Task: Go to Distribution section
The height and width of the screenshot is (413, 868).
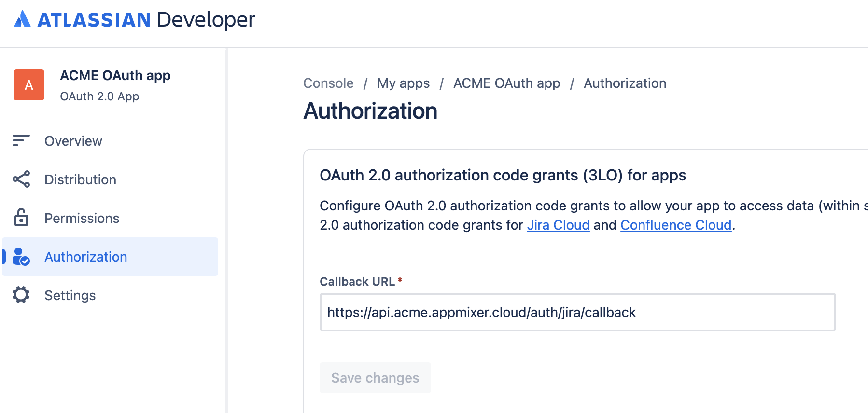Action: tap(80, 179)
